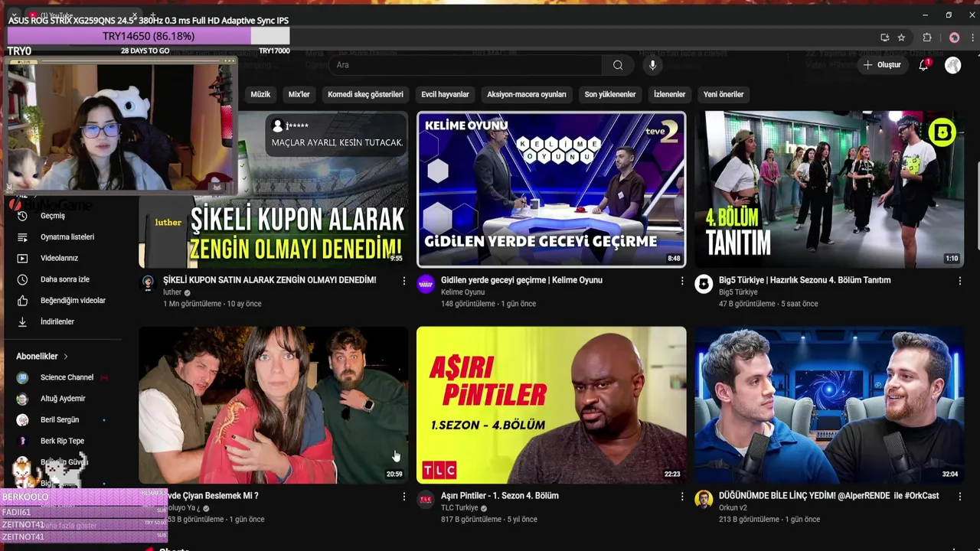Open the Chrome three-dot menu
Image resolution: width=980 pixels, height=551 pixels.
coord(972,37)
